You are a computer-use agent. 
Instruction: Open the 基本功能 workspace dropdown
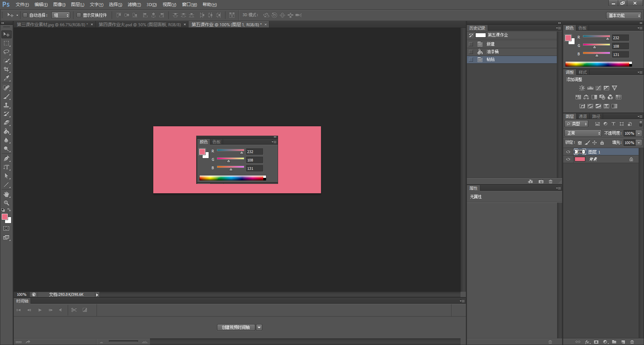tap(624, 15)
